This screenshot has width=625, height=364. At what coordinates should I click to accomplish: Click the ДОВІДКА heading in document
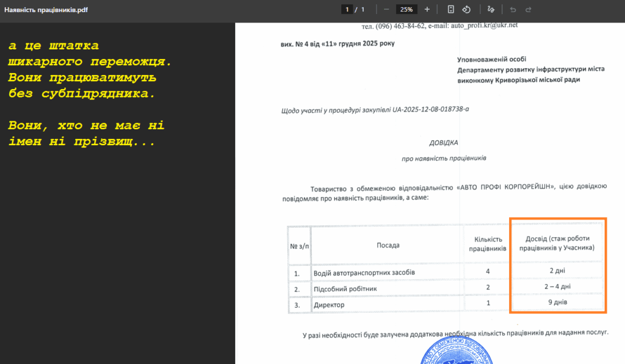click(444, 143)
